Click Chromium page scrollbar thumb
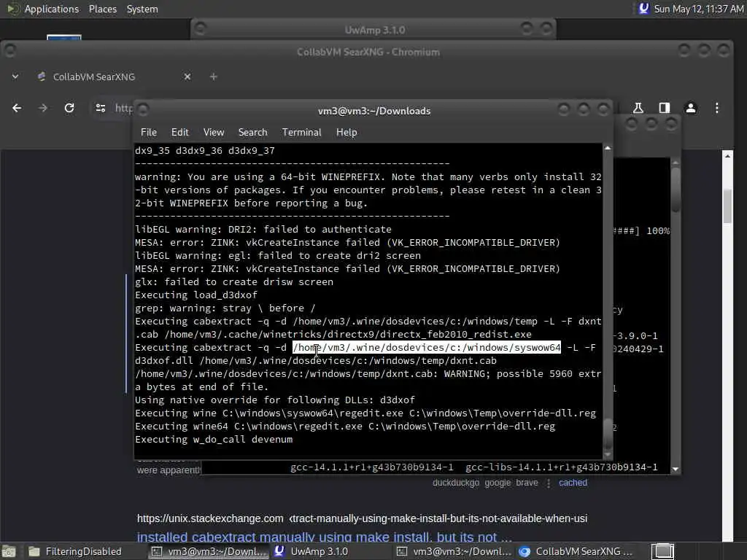747x560 pixels. pos(727,206)
